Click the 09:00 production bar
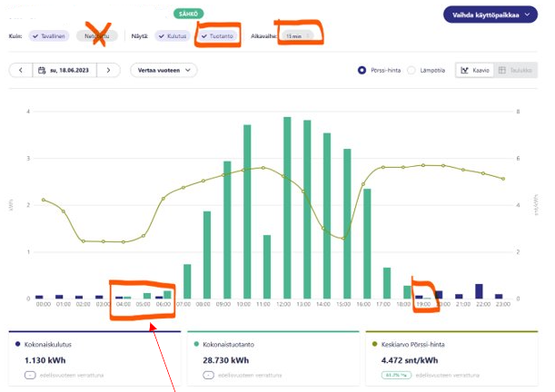Screen dimensions: 555x392 click(227, 230)
